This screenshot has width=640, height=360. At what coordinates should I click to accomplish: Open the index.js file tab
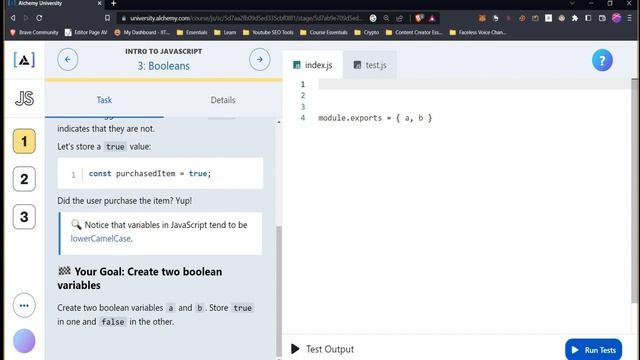click(x=313, y=65)
